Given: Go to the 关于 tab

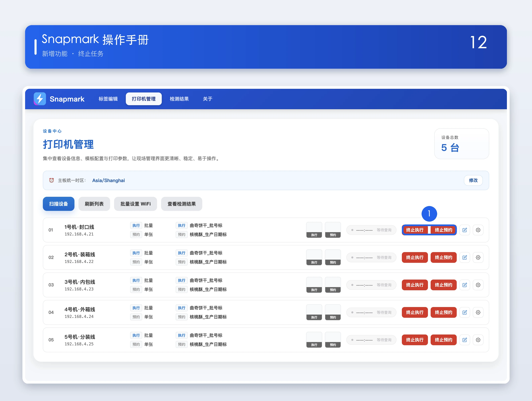Looking at the screenshot, I should [208, 99].
